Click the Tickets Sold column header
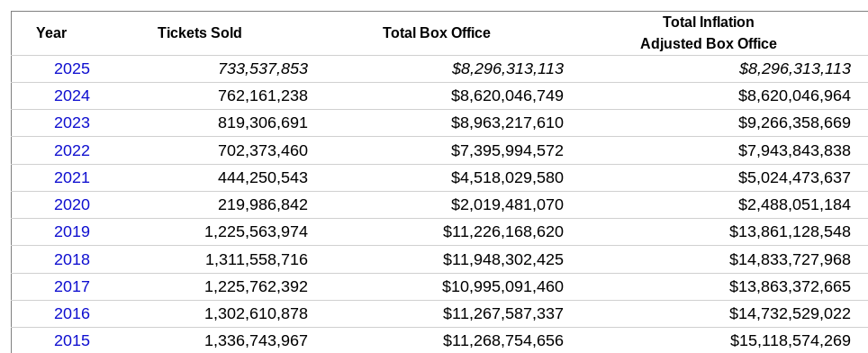Screen dimensions: 868x353 pos(199,33)
